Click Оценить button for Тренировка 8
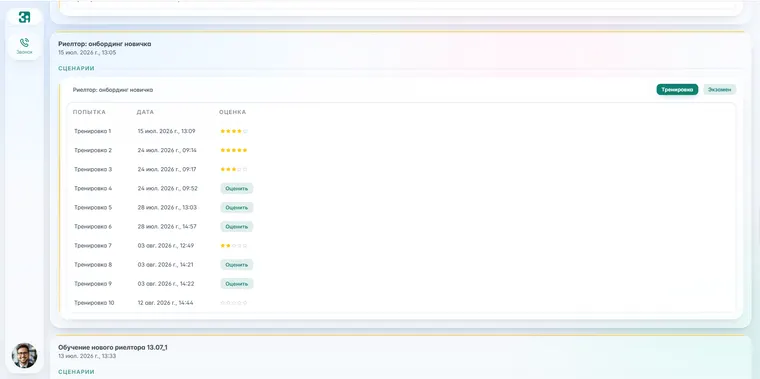 tap(237, 265)
